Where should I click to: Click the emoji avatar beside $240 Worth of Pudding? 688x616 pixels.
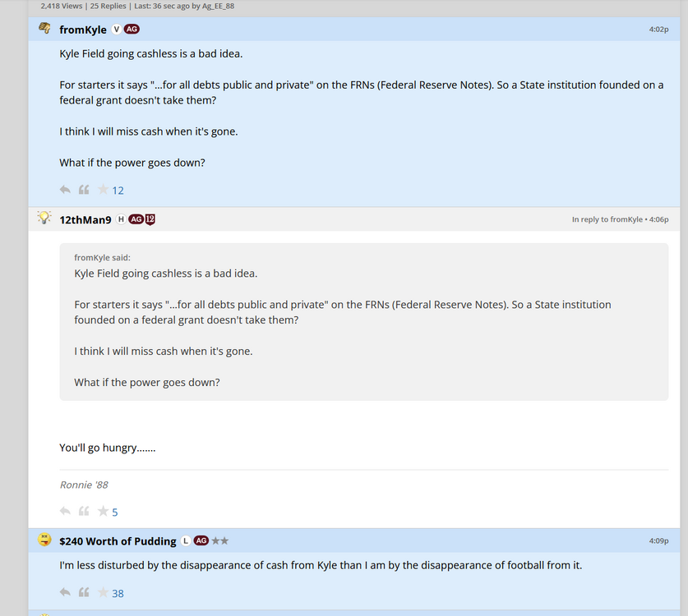click(44, 540)
